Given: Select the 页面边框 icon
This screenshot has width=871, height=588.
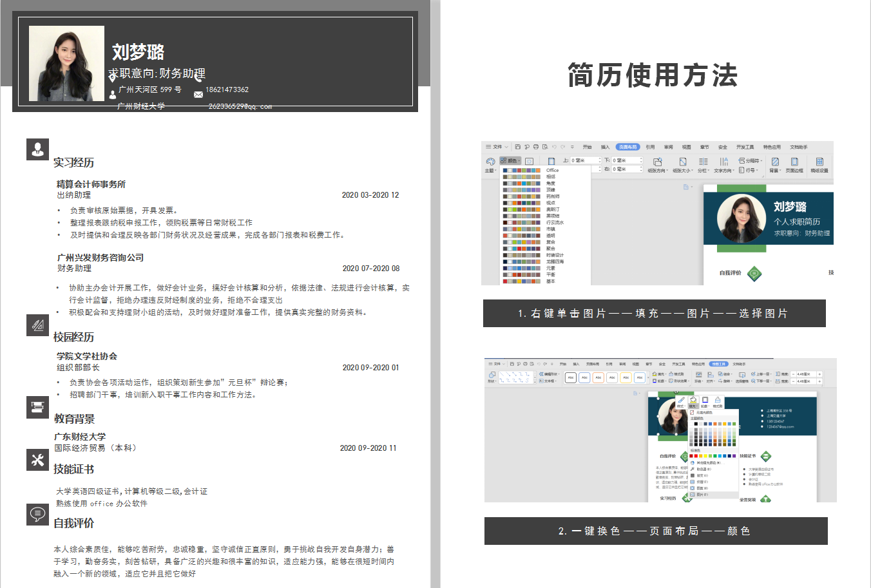Looking at the screenshot, I should pos(794,163).
